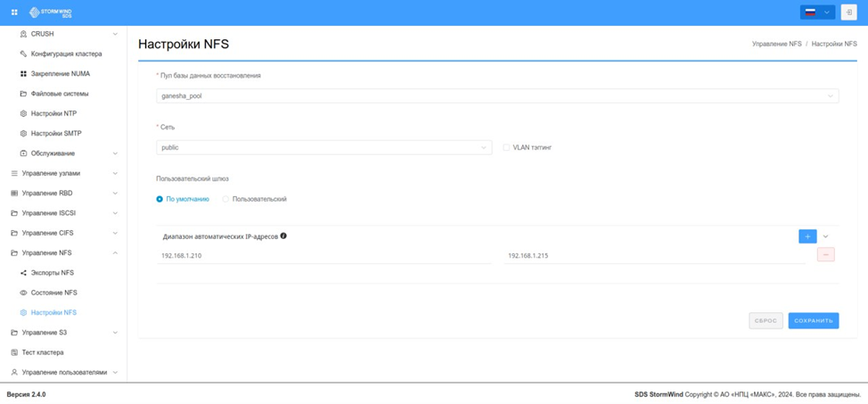Add IP range with blue plus button
Image resolution: width=868 pixels, height=404 pixels.
tap(807, 236)
